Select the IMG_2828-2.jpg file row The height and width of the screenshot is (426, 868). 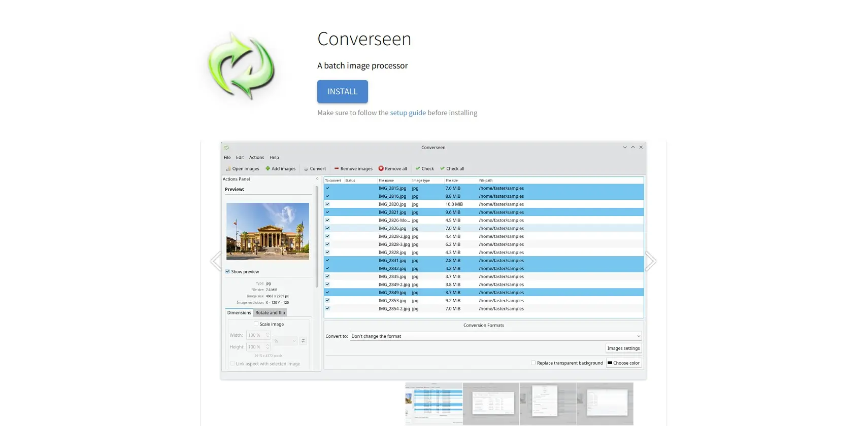[x=484, y=236]
